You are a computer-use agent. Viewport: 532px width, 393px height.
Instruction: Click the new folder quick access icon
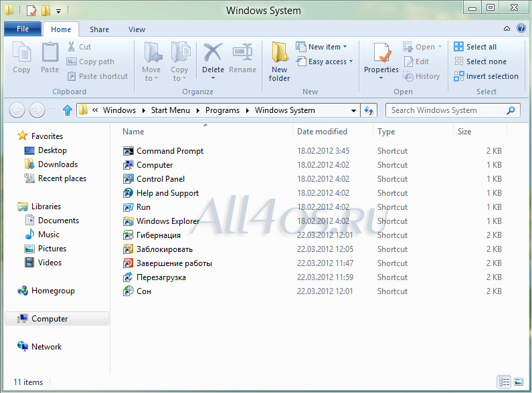tap(46, 11)
